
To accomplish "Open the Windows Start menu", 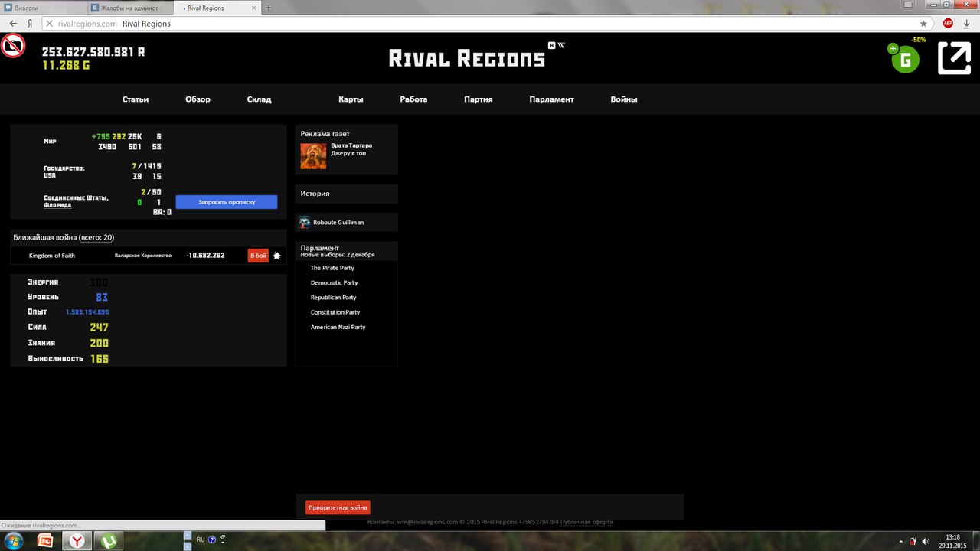I will tap(15, 541).
